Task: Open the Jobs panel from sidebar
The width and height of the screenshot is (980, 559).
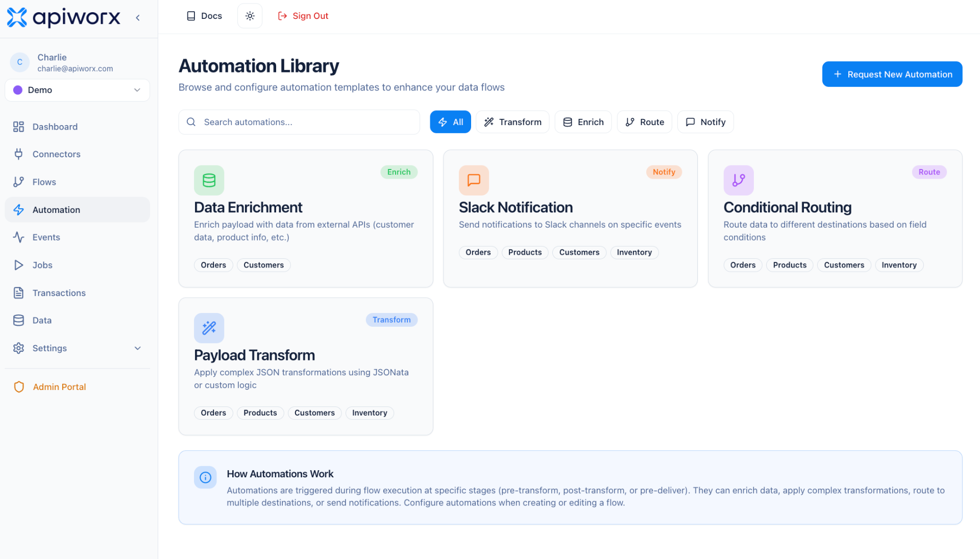Action: [42, 264]
